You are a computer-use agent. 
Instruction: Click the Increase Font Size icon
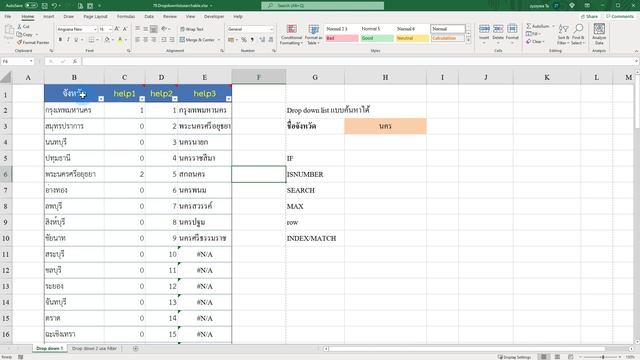[x=117, y=29]
